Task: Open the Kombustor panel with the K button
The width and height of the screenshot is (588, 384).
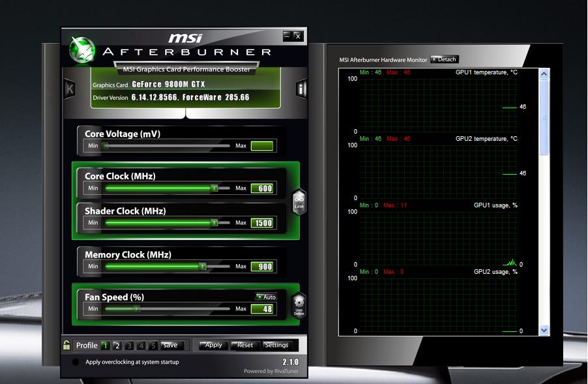Action: click(x=69, y=89)
